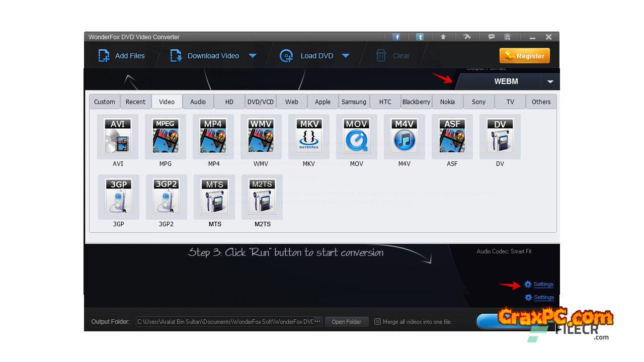Switch to the Apple tab
The width and height of the screenshot is (644, 362).
tap(323, 102)
